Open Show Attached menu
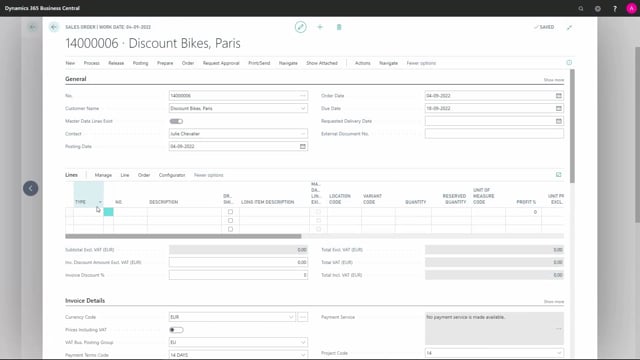The image size is (640, 360). (x=322, y=63)
